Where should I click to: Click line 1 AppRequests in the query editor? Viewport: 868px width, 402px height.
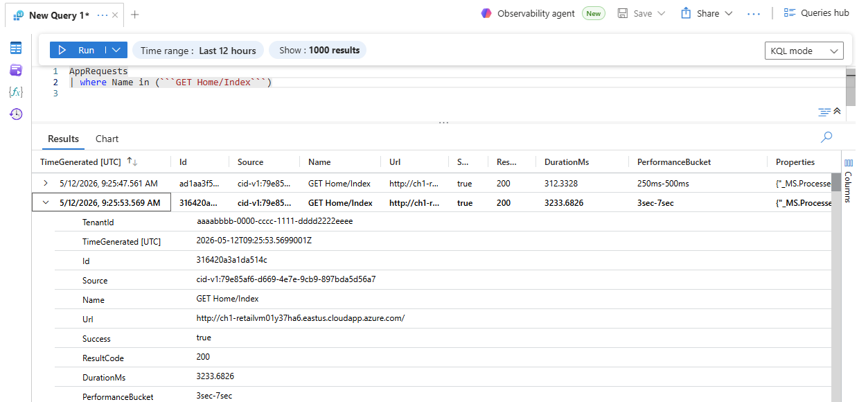(98, 71)
